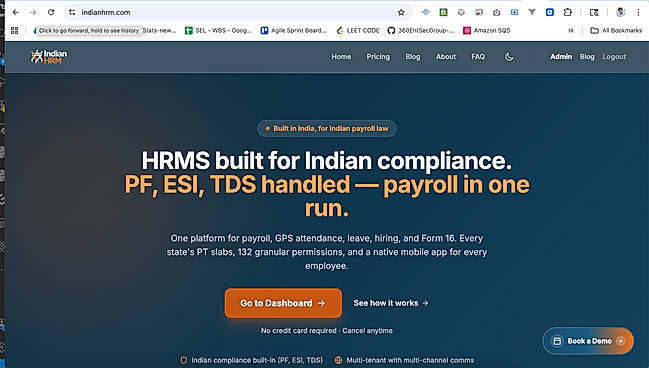Open Blog between Pricing and About
This screenshot has width=649, height=368.
[x=413, y=57]
